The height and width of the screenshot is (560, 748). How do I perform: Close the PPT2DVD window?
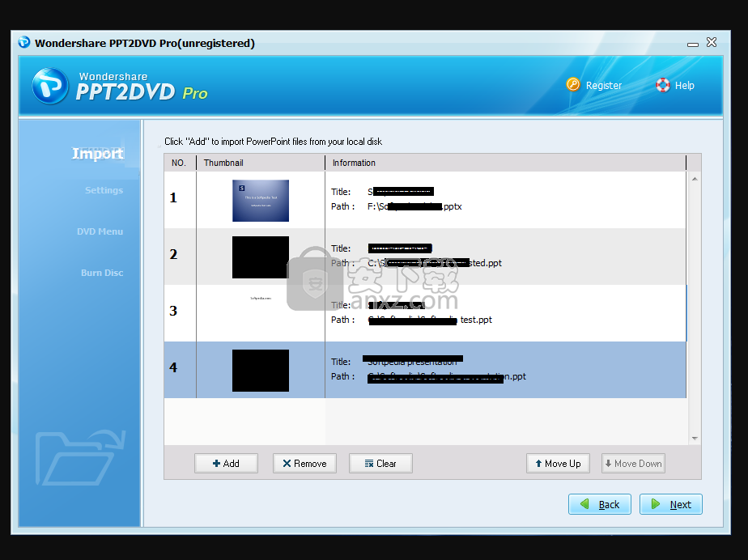coord(712,42)
